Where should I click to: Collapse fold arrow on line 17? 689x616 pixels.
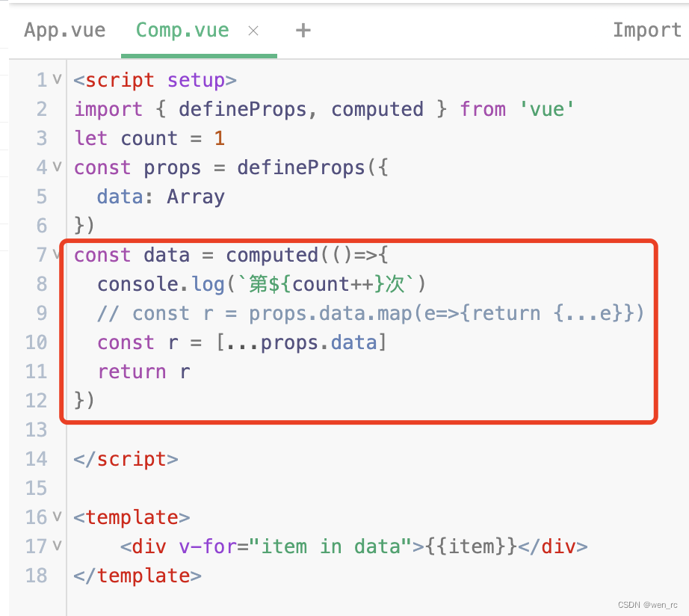[57, 545]
